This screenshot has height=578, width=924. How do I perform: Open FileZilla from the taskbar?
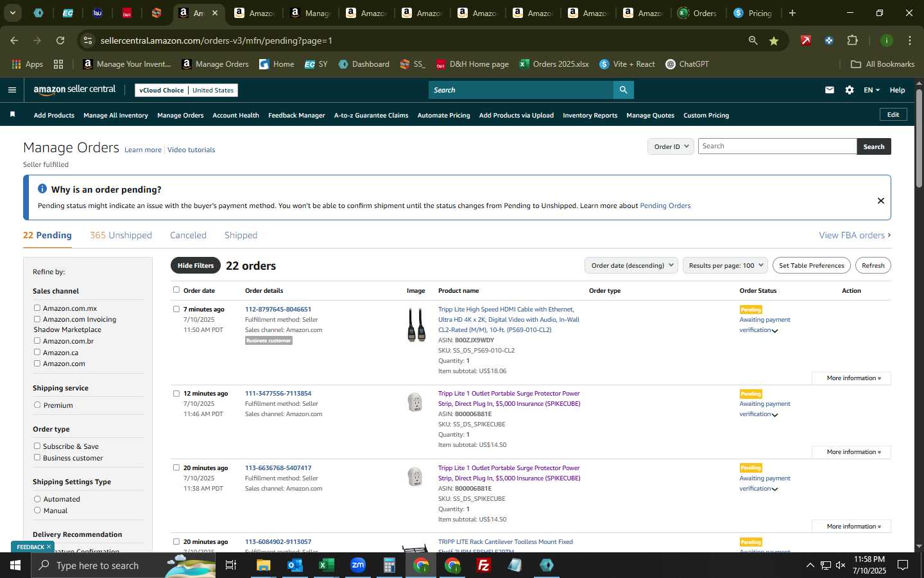484,565
